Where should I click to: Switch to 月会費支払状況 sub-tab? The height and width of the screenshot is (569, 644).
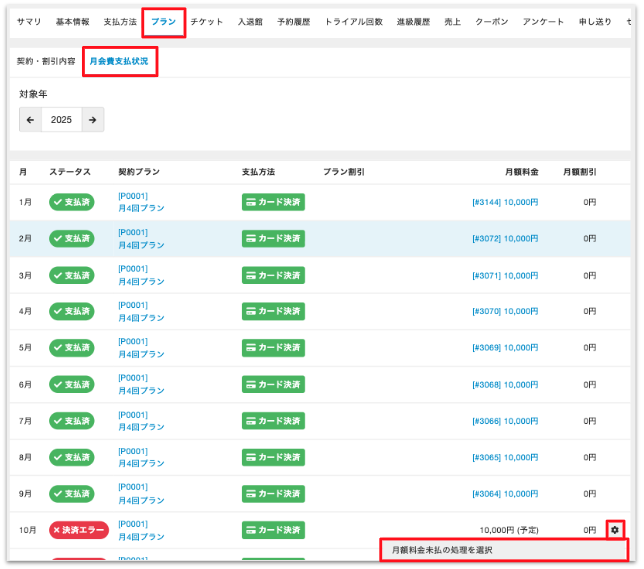click(119, 62)
